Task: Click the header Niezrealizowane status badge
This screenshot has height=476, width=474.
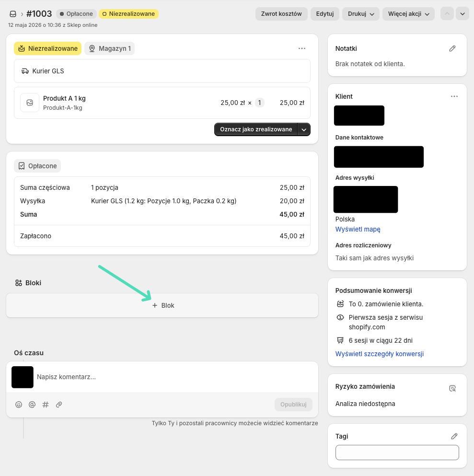Action: (x=128, y=14)
